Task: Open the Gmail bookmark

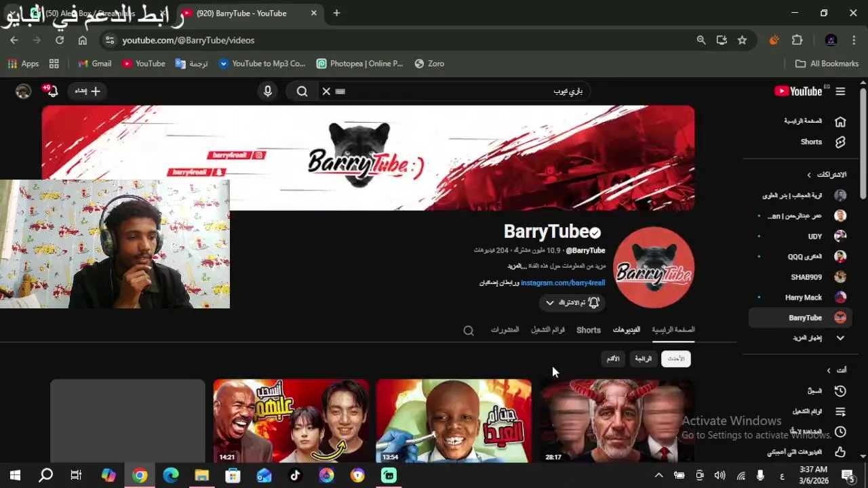Action: point(94,64)
